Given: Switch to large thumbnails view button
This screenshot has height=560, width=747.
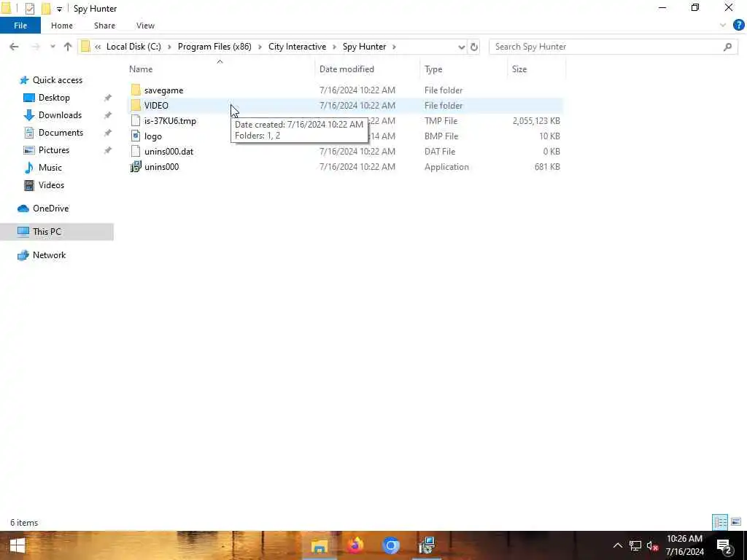Looking at the screenshot, I should coord(736,522).
